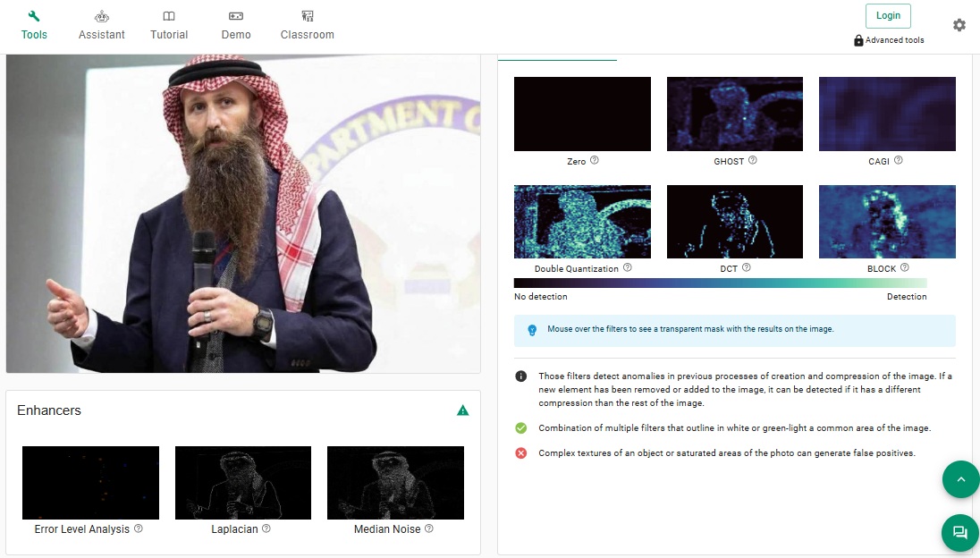Click the Advanced tools lock icon
The width and height of the screenshot is (980, 558).
click(859, 39)
